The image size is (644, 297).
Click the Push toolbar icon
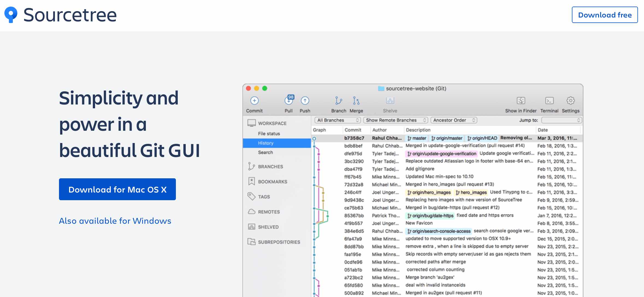pyautogui.click(x=305, y=101)
